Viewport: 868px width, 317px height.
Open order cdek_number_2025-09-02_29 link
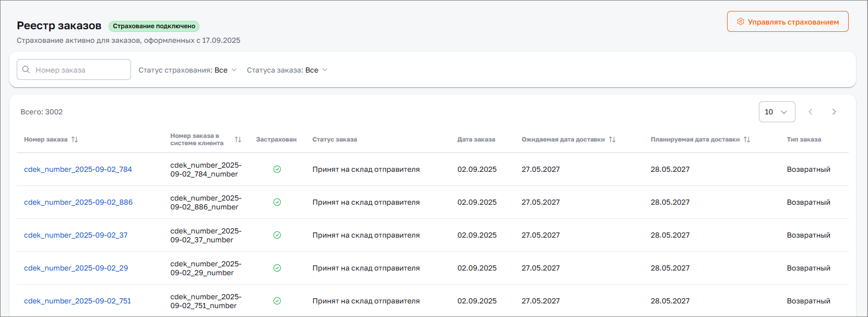click(76, 268)
